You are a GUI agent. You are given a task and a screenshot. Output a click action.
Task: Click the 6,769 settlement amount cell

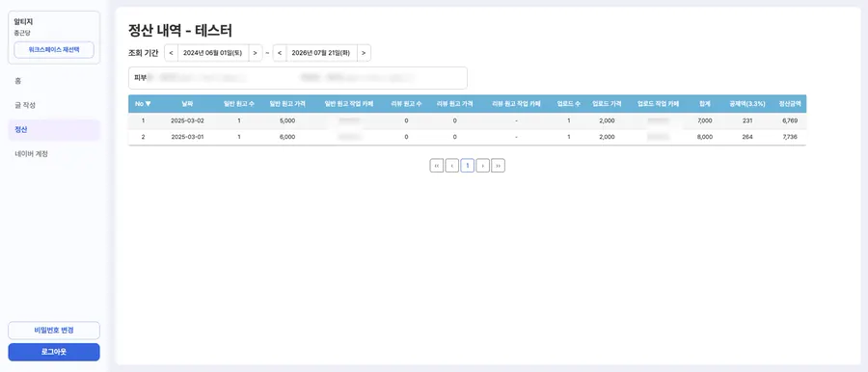click(790, 120)
